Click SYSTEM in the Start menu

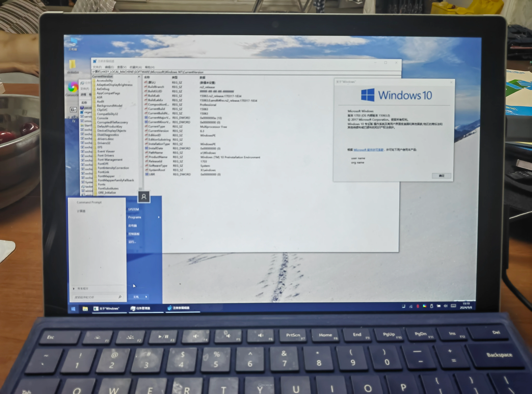click(x=134, y=209)
